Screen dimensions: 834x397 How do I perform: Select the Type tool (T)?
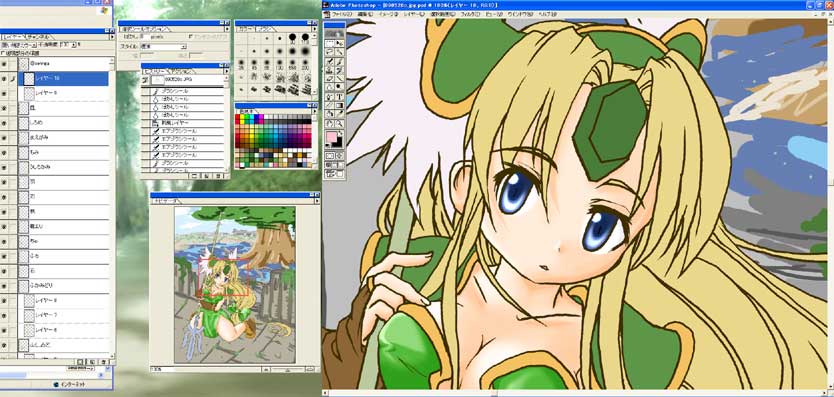340,96
